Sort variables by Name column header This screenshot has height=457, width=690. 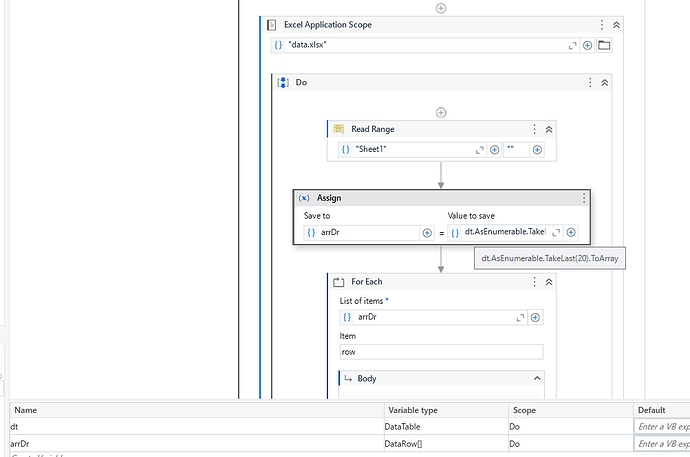tap(197, 410)
